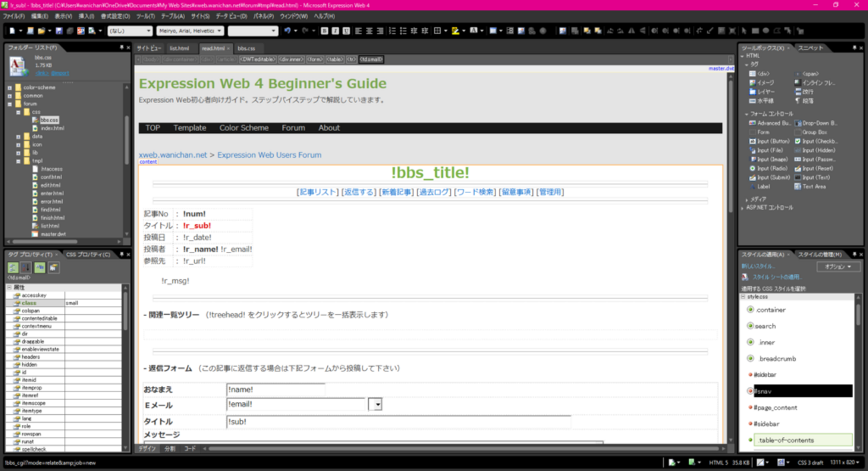This screenshot has height=471, width=868.
Task: Open the ファイル(F) menu
Action: pos(14,16)
